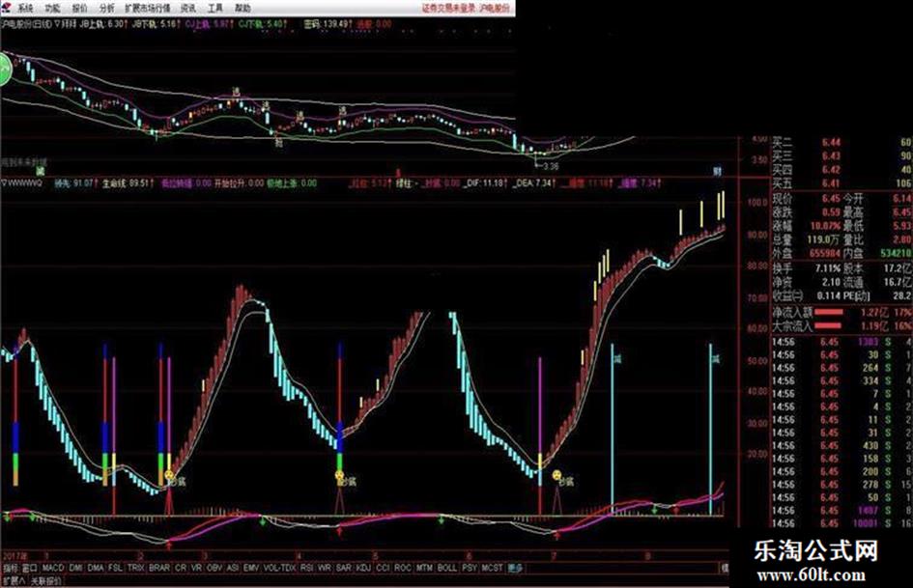
Task: Open the 功能 menu
Action: click(x=52, y=8)
